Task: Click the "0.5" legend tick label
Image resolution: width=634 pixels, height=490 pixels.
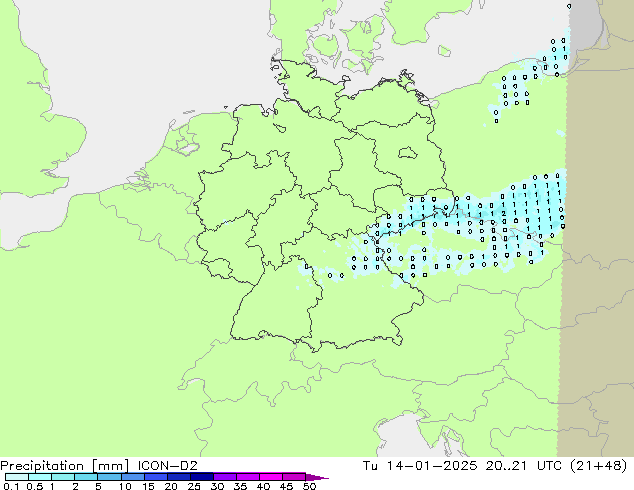Action: (x=34, y=486)
